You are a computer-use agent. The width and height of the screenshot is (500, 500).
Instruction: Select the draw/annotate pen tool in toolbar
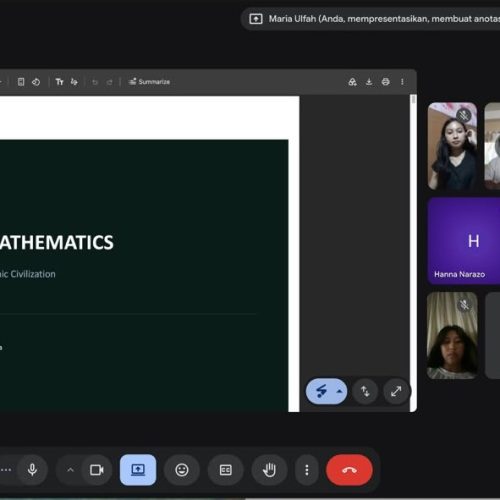point(74,82)
